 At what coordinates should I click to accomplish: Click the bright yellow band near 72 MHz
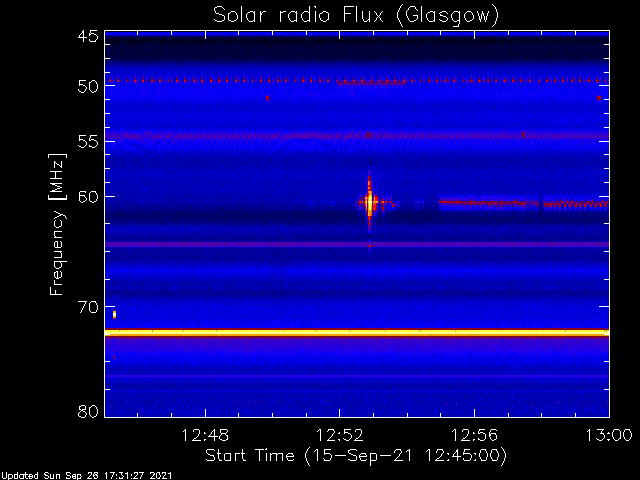point(357,333)
